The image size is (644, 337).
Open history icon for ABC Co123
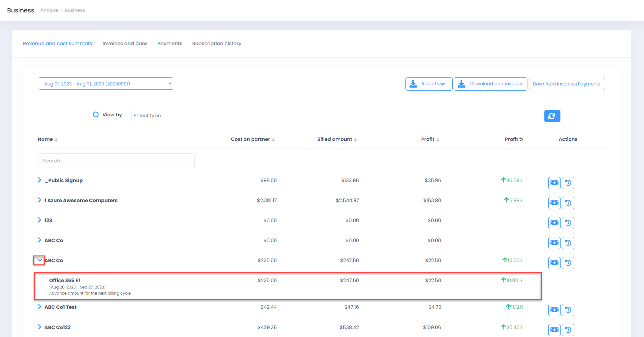click(568, 330)
